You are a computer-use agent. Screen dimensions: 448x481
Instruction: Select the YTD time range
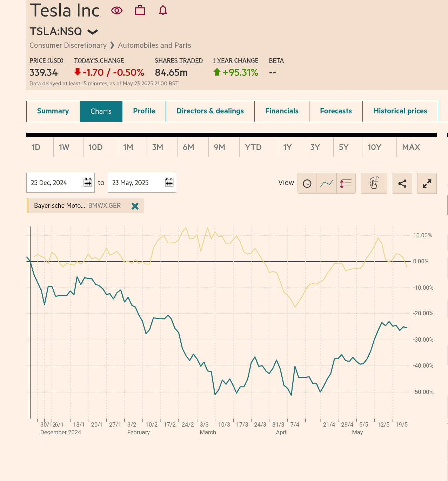click(253, 147)
